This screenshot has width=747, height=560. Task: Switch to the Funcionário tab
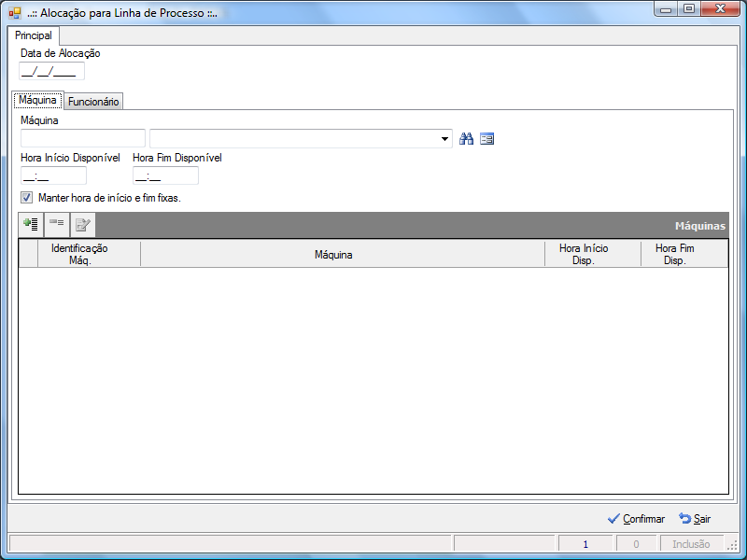(93, 101)
